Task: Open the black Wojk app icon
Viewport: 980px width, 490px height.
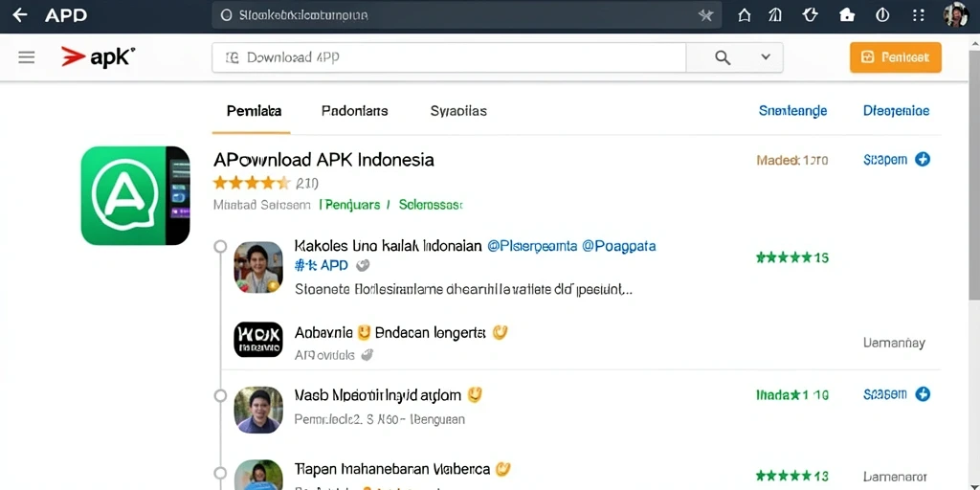Action: [258, 340]
